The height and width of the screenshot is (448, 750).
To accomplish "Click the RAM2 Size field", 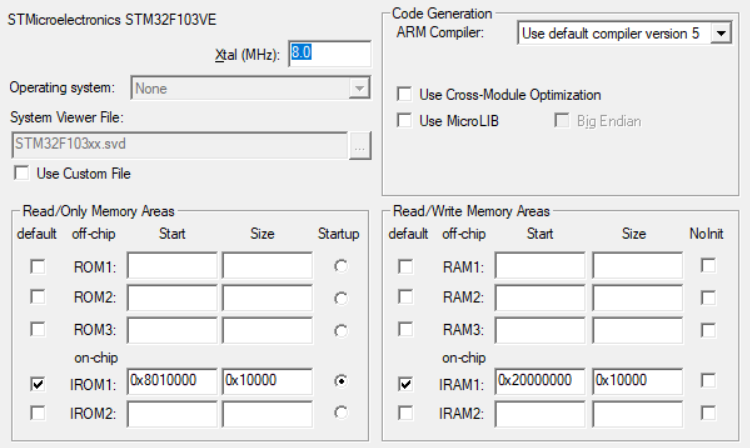I will click(638, 297).
